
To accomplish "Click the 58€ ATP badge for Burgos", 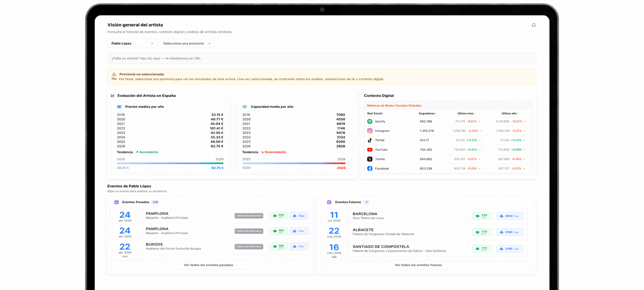I will [x=279, y=247].
